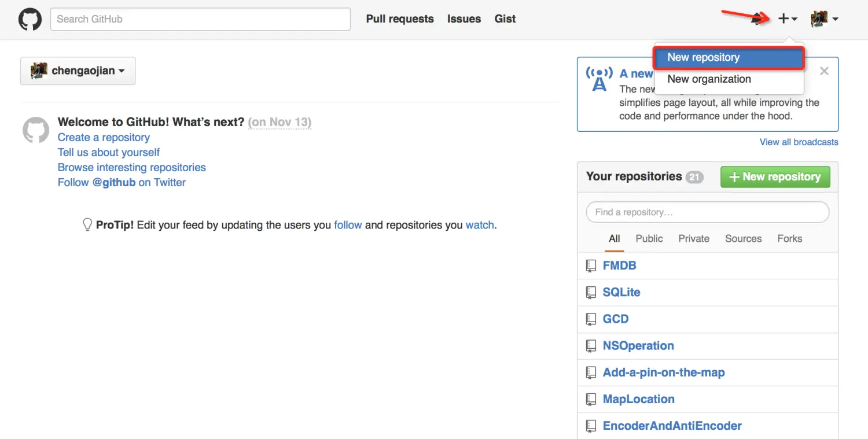The width and height of the screenshot is (868, 439).
Task: Open the plus create-new dropdown
Action: tap(788, 19)
